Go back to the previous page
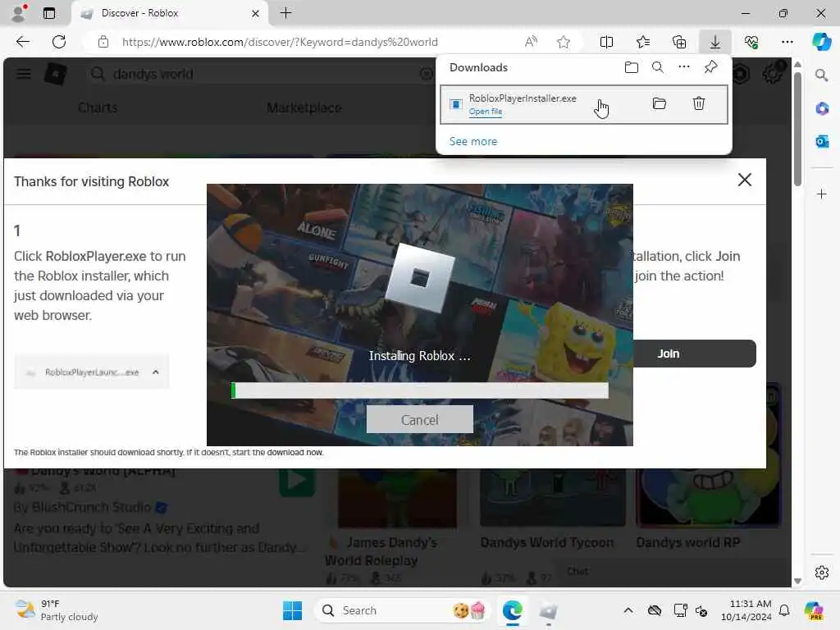840x630 pixels. coord(22,42)
